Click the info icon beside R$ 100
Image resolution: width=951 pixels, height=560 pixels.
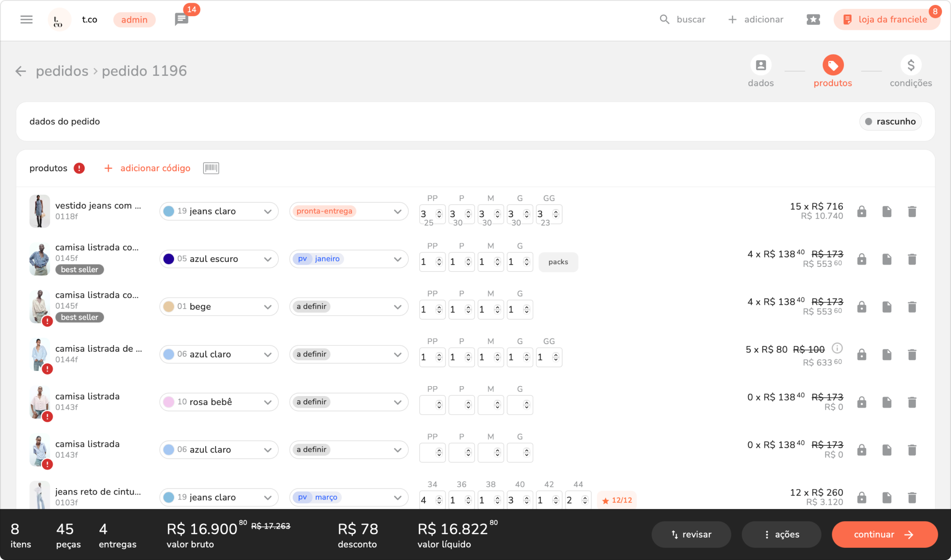(x=837, y=348)
